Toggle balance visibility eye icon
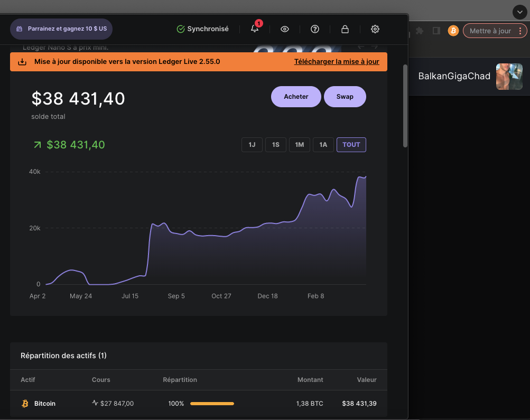This screenshot has width=530, height=420. 285,29
